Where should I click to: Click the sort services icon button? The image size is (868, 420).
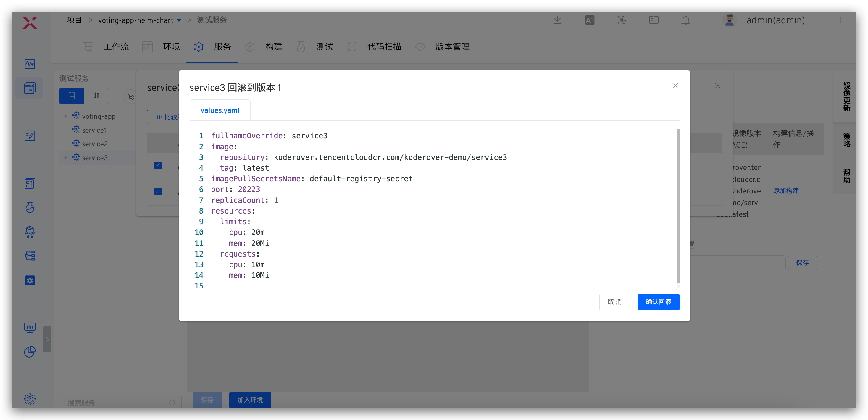click(96, 96)
